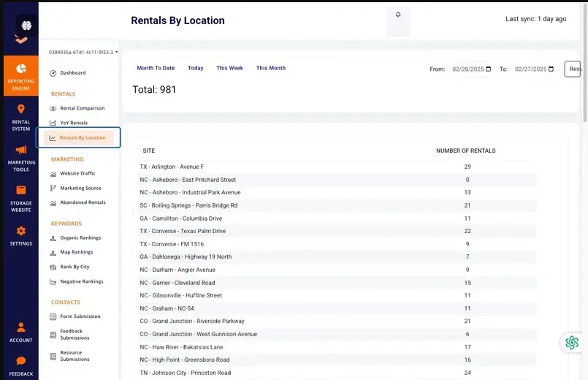Screen dimensions: 588x380
Task: Open the Reporting Engine pie chart icon
Action: pos(21,69)
